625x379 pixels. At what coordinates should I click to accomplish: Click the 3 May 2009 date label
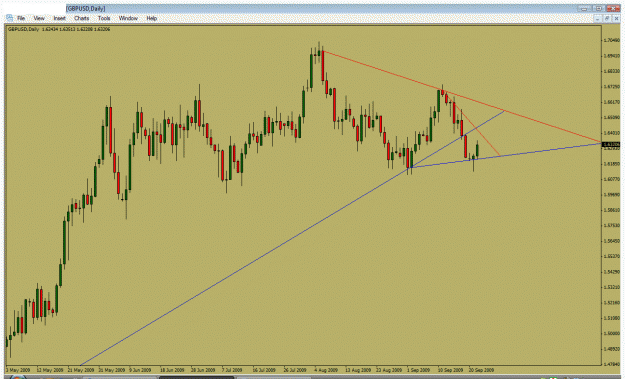(x=18, y=370)
